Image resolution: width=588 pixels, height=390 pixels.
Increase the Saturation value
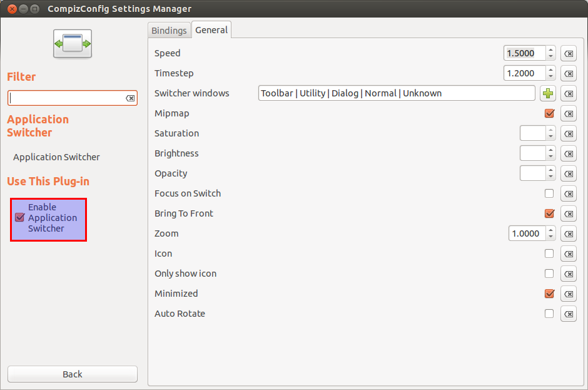(550, 130)
